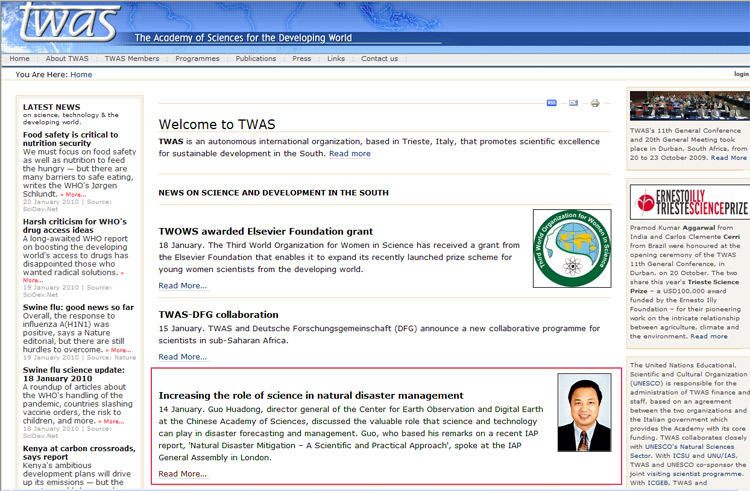Open the natural disaster management article headline
This screenshot has height=491, width=750.
[x=311, y=395]
